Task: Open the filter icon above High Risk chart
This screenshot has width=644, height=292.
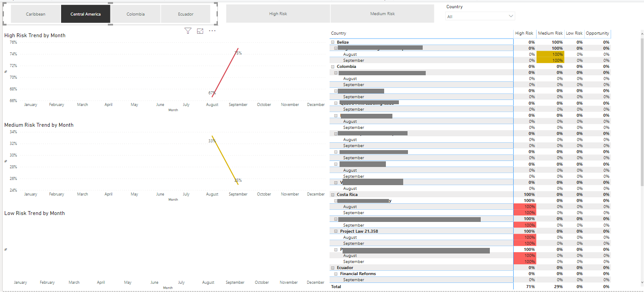Action: pyautogui.click(x=188, y=31)
